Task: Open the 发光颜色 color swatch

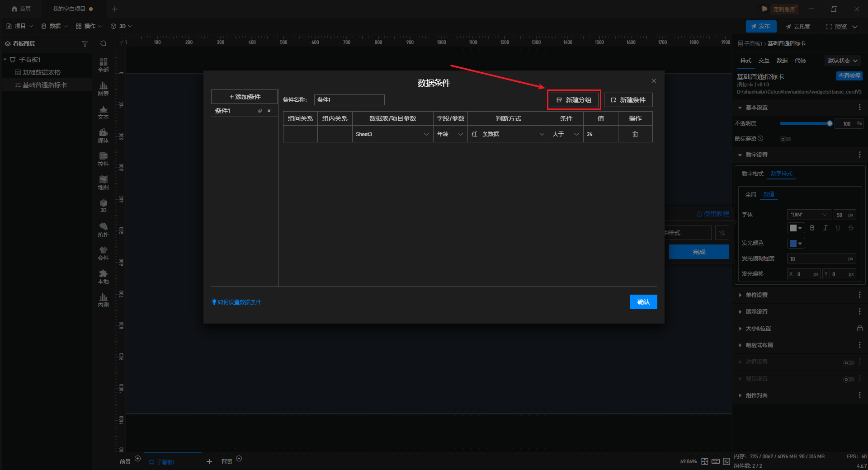Action: (x=795, y=244)
